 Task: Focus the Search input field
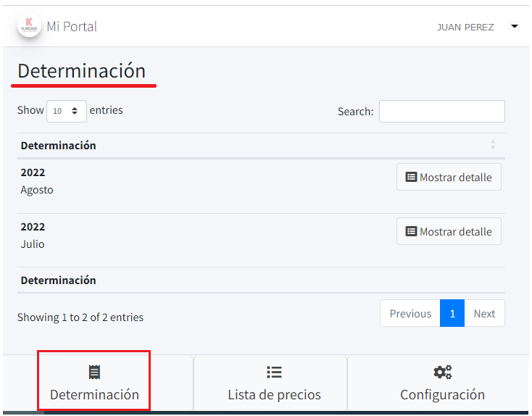coord(441,112)
